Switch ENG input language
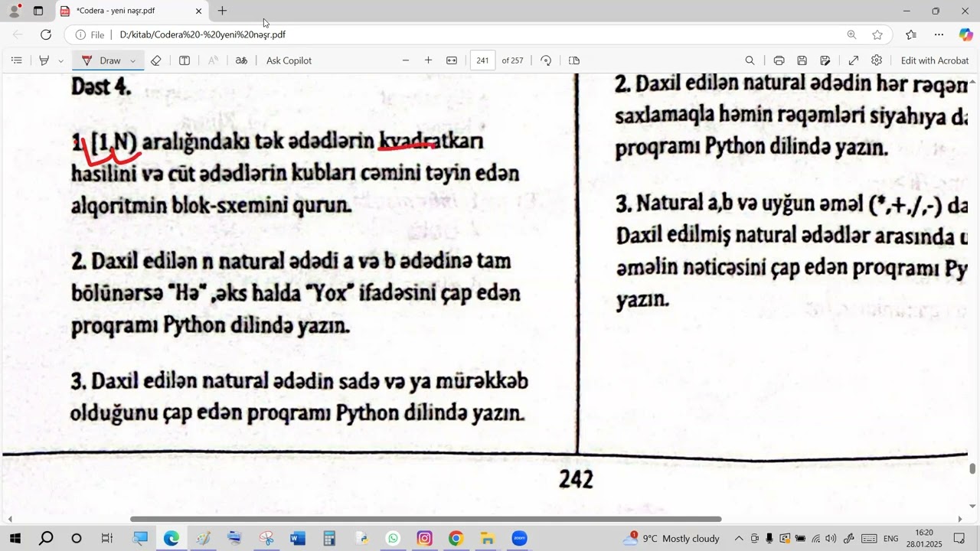The height and width of the screenshot is (551, 980). tap(891, 538)
